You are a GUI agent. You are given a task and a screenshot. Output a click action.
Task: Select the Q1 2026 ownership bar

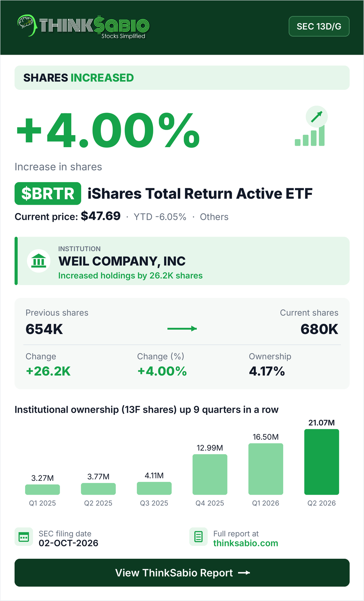pos(266,469)
